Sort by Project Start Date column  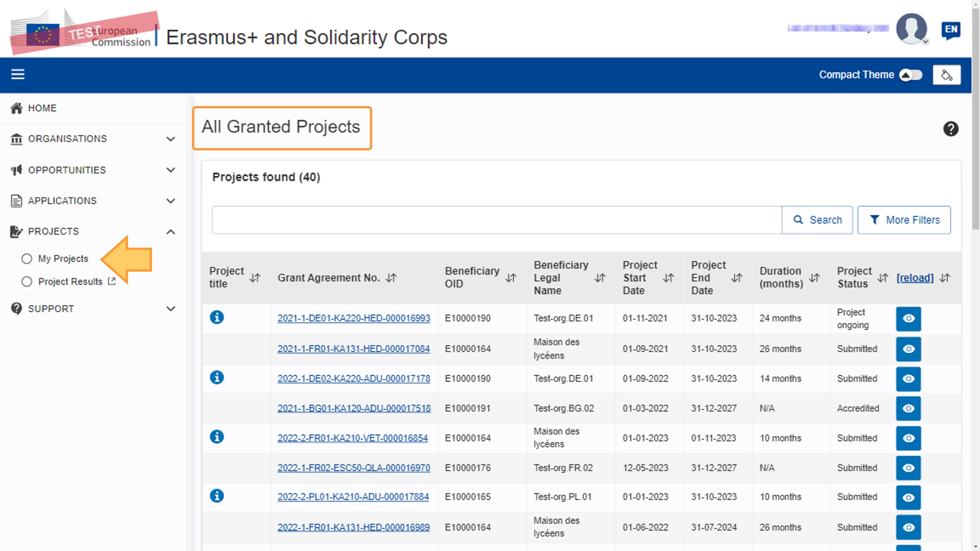[668, 278]
